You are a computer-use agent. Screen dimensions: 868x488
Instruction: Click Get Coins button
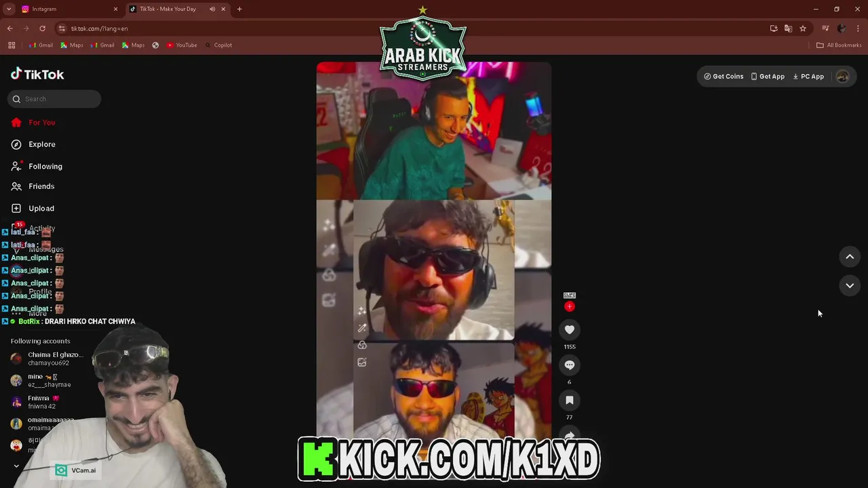click(x=724, y=77)
